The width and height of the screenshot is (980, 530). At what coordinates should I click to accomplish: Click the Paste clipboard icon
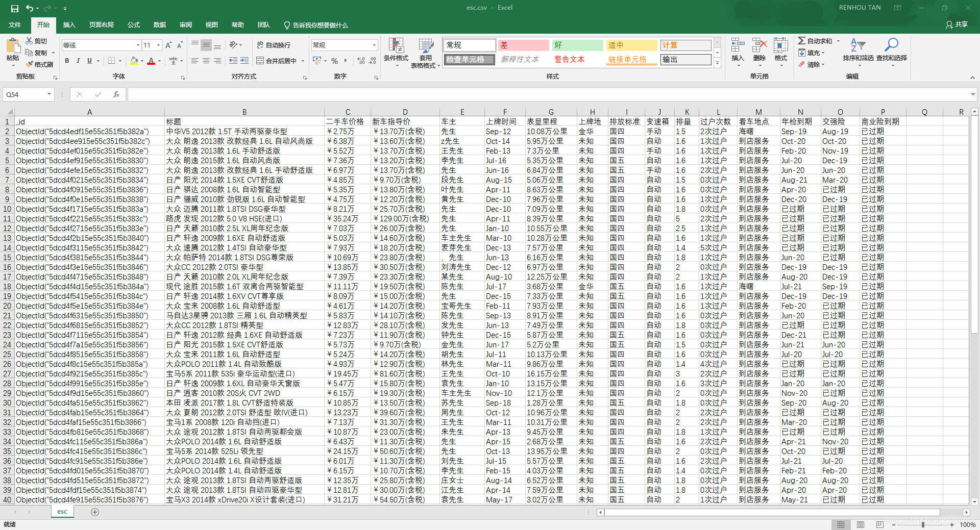tap(13, 46)
